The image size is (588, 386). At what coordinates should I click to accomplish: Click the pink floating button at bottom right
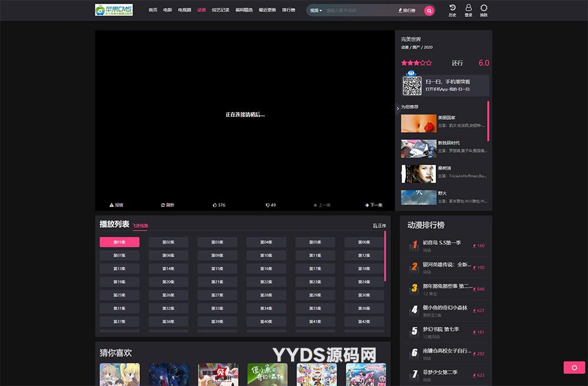click(x=573, y=367)
